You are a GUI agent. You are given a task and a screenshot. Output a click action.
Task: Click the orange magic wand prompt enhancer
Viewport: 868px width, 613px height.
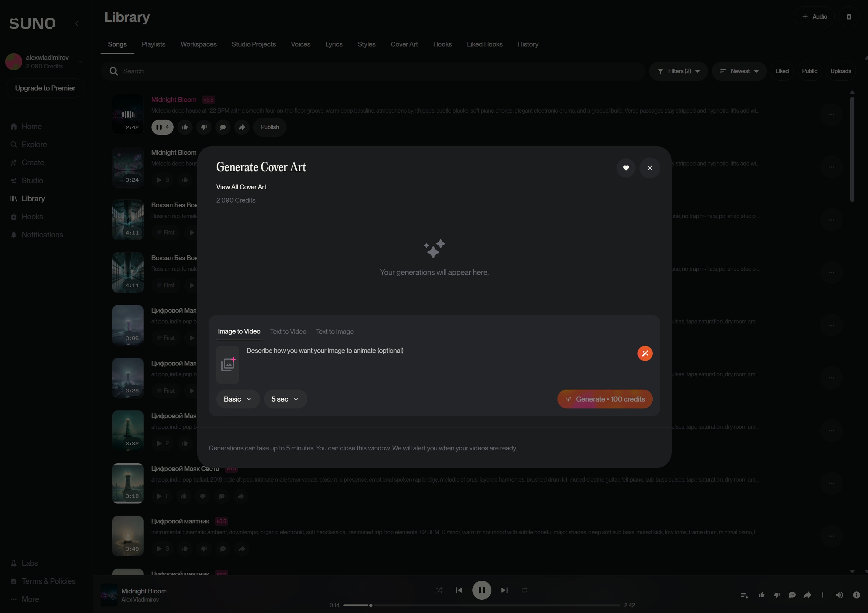(645, 353)
